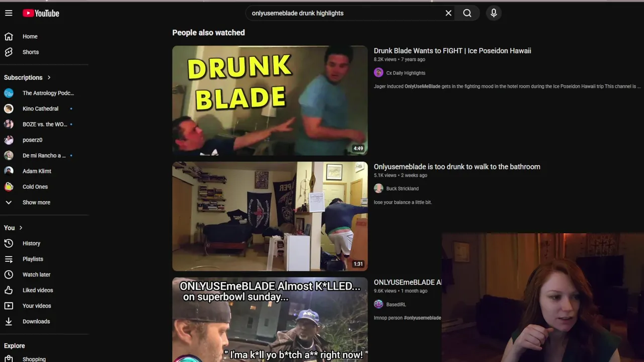Click The Astrology Podcast avatar
644x362 pixels.
(9, 93)
